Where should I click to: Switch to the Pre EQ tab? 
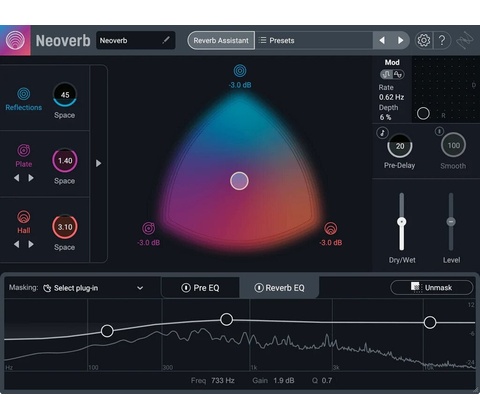point(200,288)
